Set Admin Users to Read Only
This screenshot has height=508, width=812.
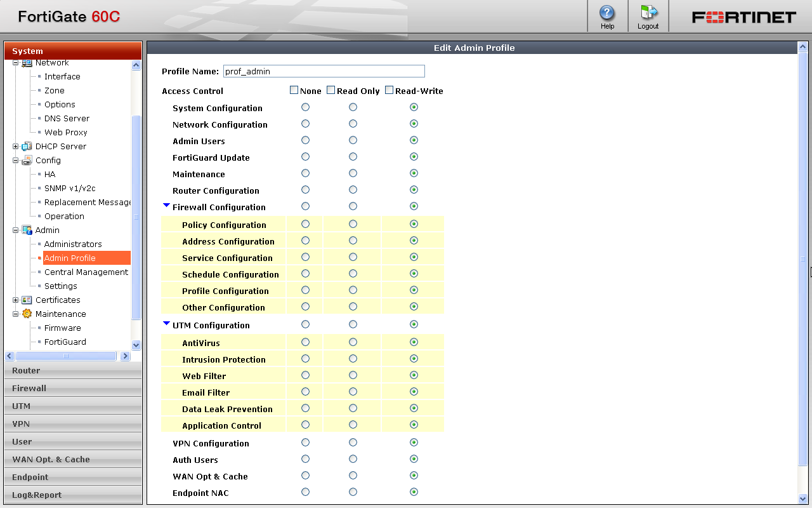(353, 140)
